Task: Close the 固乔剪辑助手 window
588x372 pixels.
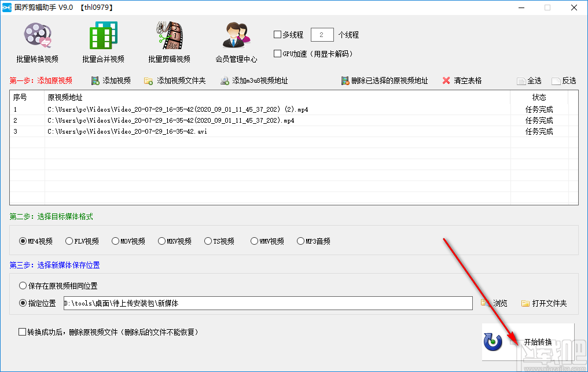Action: pos(574,8)
